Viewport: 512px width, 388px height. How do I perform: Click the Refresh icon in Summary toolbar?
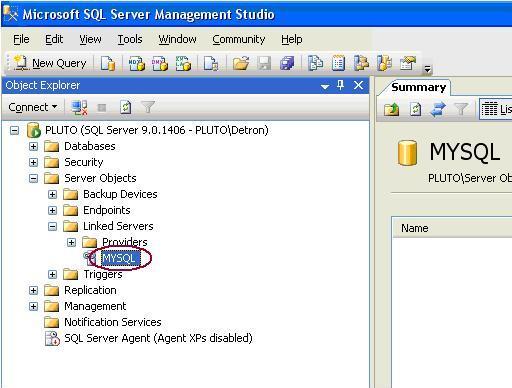click(415, 109)
